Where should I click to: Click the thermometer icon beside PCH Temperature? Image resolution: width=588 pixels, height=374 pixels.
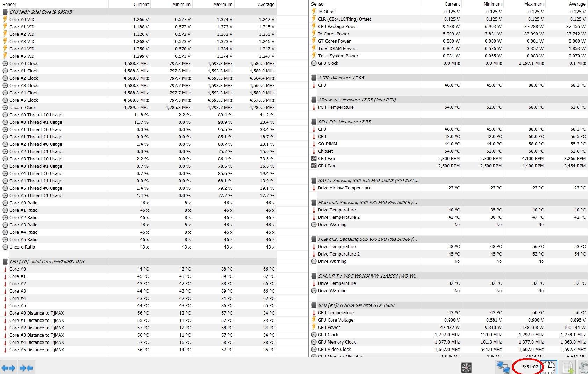coord(314,107)
